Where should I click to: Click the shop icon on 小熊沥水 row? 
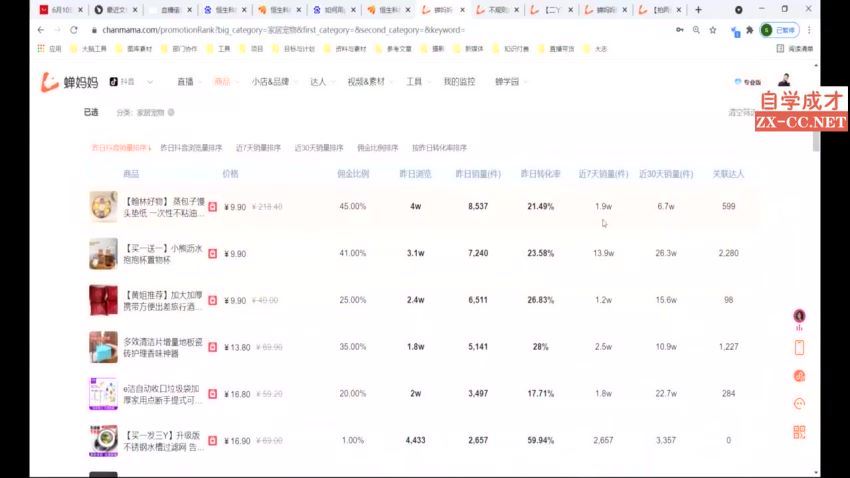212,254
